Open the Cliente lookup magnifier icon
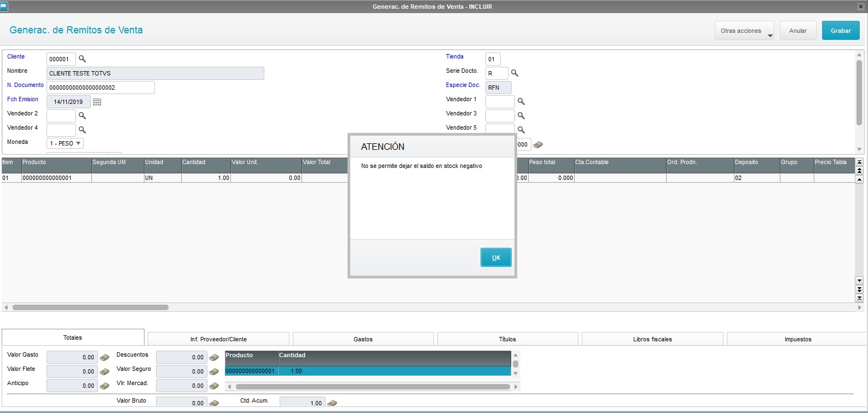868x413 pixels. click(82, 59)
